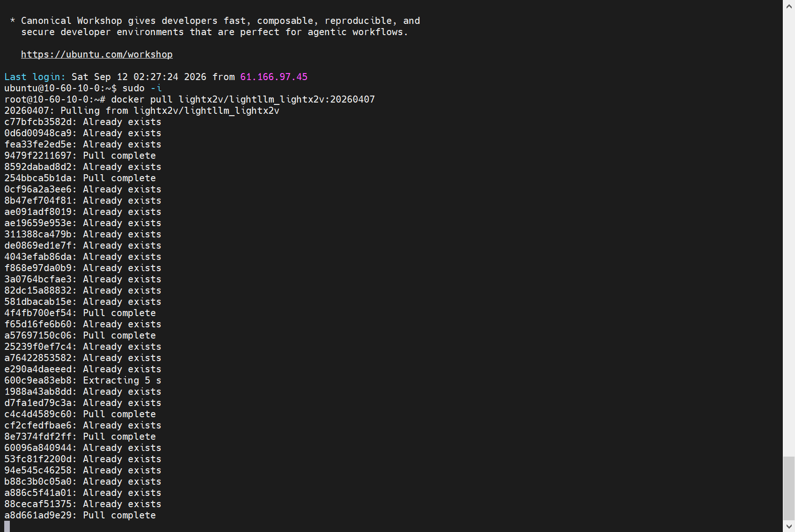Viewport: 795px width, 532px height.
Task: Click layer ID c77bfcb3582d
Action: coord(38,122)
